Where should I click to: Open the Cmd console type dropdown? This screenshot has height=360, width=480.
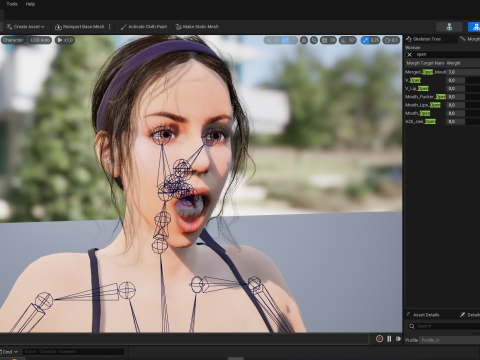[x=9, y=352]
